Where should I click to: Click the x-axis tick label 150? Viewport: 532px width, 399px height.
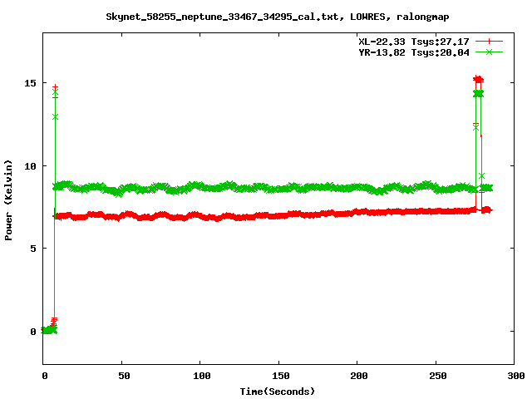point(280,376)
